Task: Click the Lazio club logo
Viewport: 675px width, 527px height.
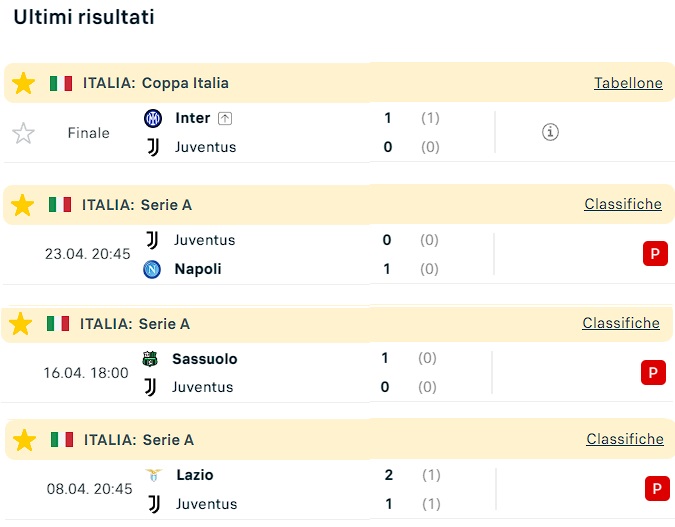Action: tap(153, 475)
